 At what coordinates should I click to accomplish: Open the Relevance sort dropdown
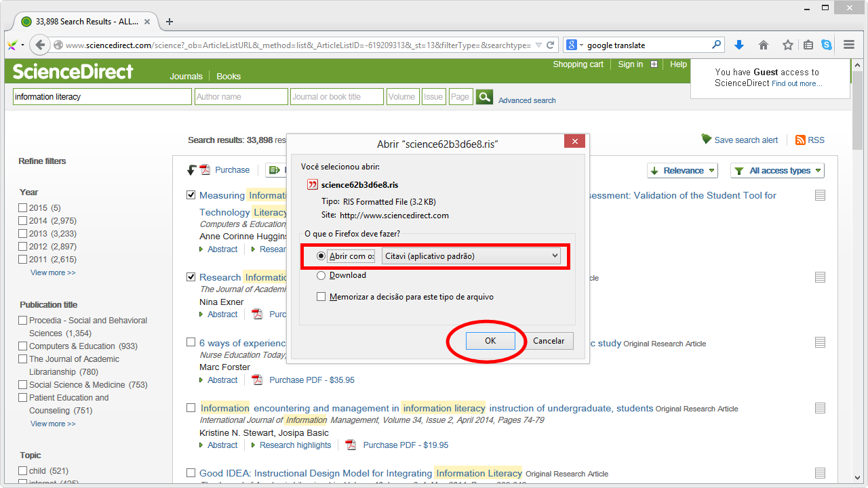(x=682, y=171)
